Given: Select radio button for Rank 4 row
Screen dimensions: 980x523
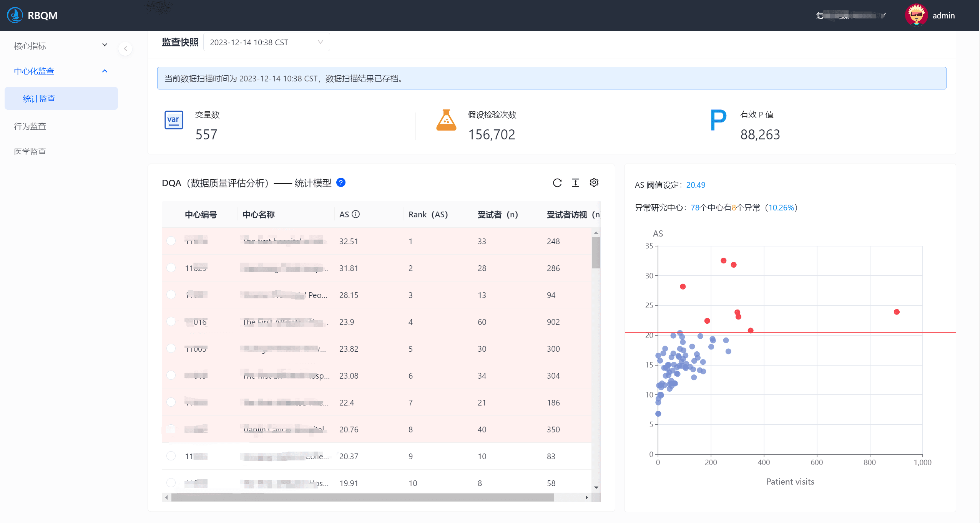Looking at the screenshot, I should 171,321.
